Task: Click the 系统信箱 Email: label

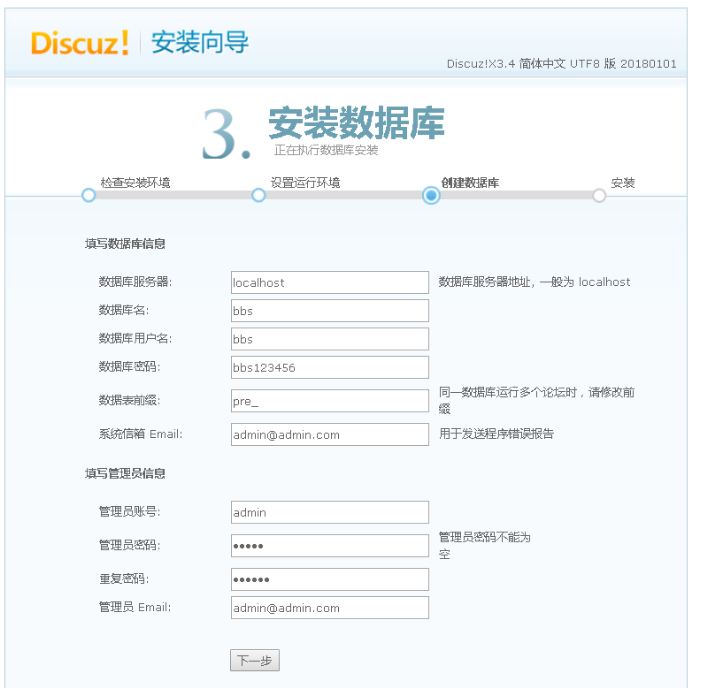Action: (x=140, y=434)
